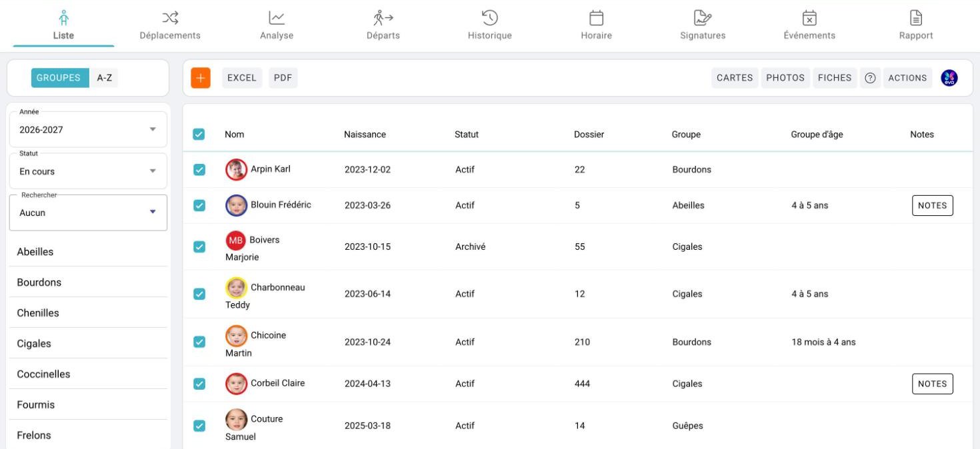The image size is (980, 449).
Task: Click the PHOTOS button
Action: pyautogui.click(x=785, y=78)
